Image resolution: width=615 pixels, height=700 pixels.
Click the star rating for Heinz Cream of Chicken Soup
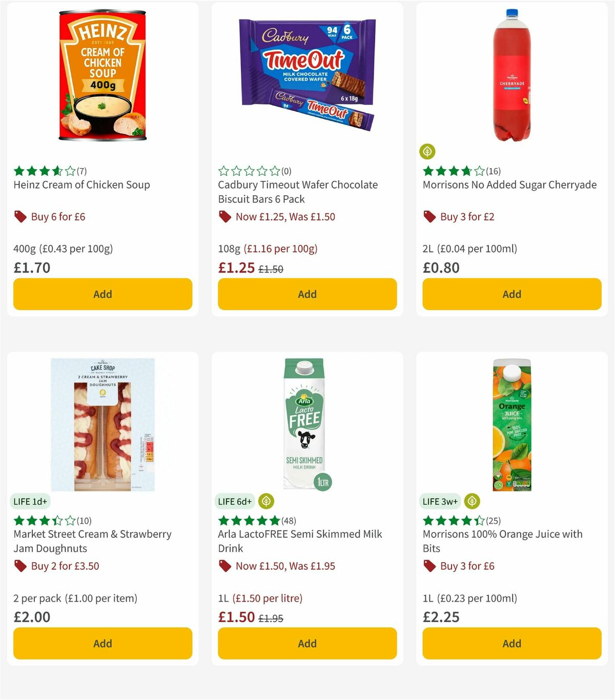coord(43,171)
